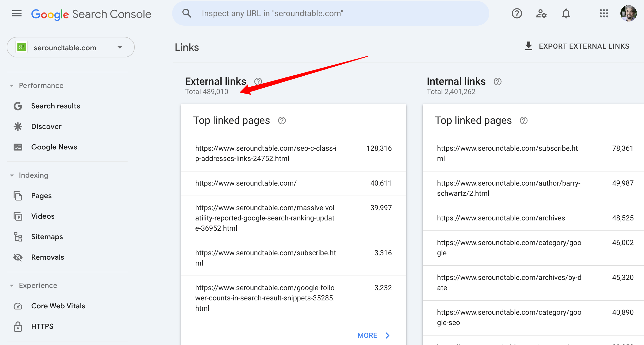Click the Internal links help icon
The width and height of the screenshot is (644, 345).
[x=497, y=82]
